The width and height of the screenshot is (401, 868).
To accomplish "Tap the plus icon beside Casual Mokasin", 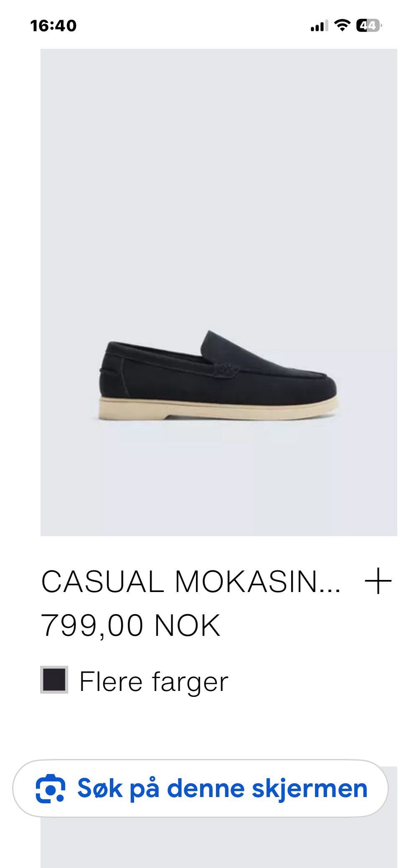I will click(x=378, y=581).
